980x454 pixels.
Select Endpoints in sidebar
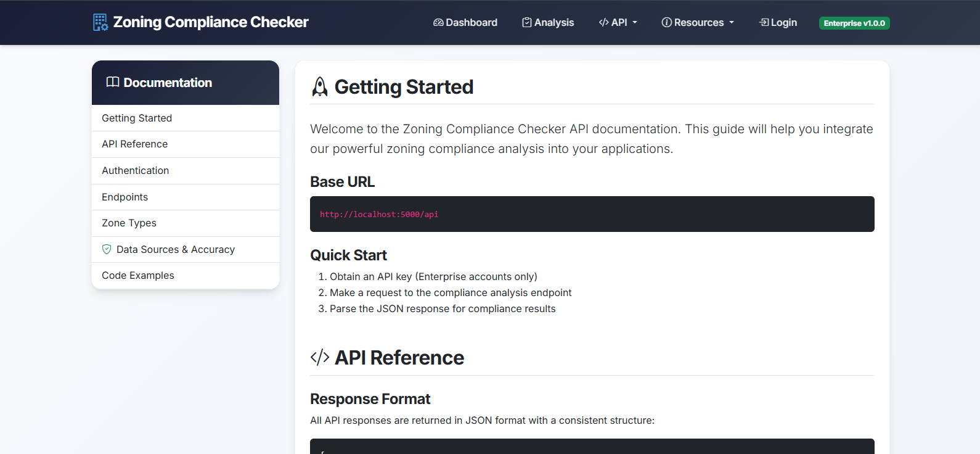click(186, 197)
